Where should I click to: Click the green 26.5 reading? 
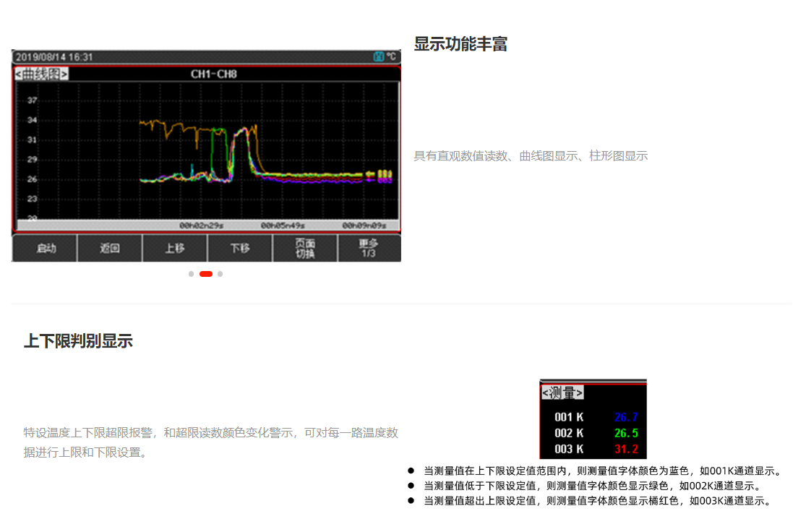(x=626, y=434)
